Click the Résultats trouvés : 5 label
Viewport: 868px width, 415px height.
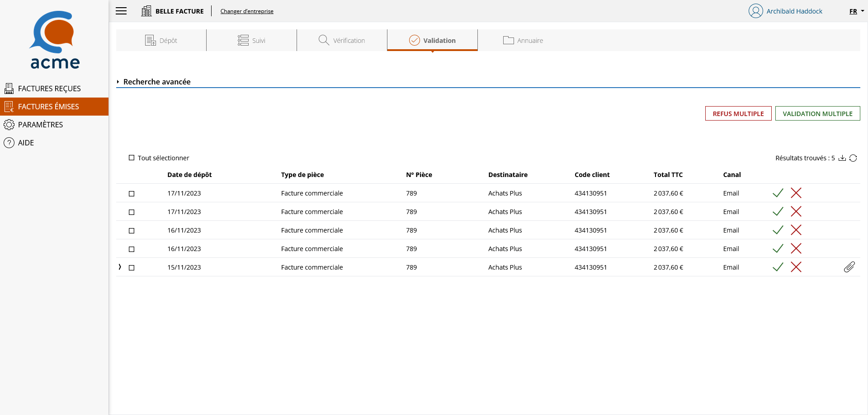(x=805, y=158)
